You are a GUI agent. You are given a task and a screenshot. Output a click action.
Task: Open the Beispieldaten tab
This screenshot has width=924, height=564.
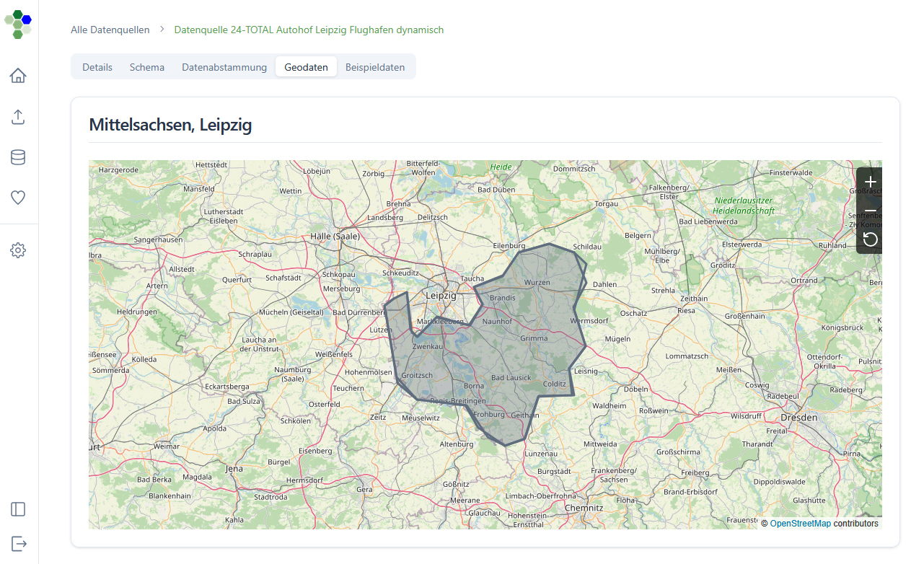[375, 67]
